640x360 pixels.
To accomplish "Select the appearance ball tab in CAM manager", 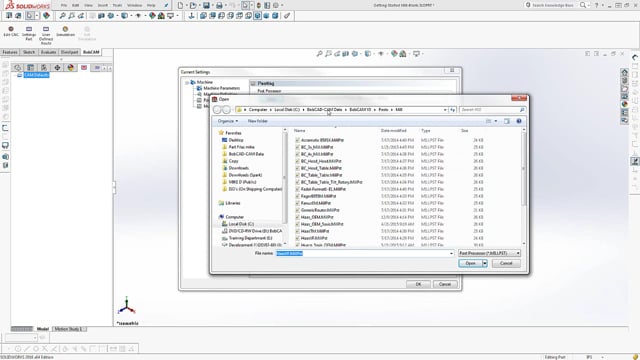I will (71, 67).
